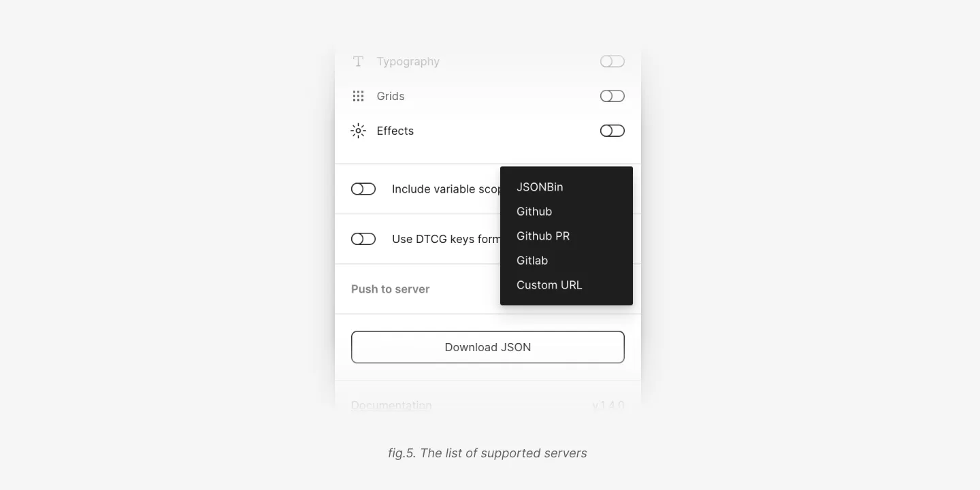This screenshot has width=980, height=490.
Task: Toggle the Typography switch
Action: pos(612,61)
